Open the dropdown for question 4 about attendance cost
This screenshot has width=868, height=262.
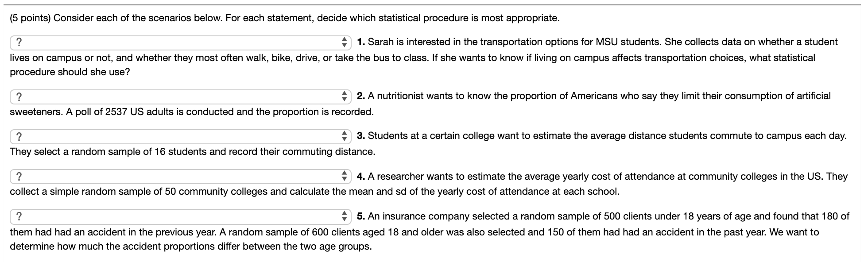pos(177,176)
